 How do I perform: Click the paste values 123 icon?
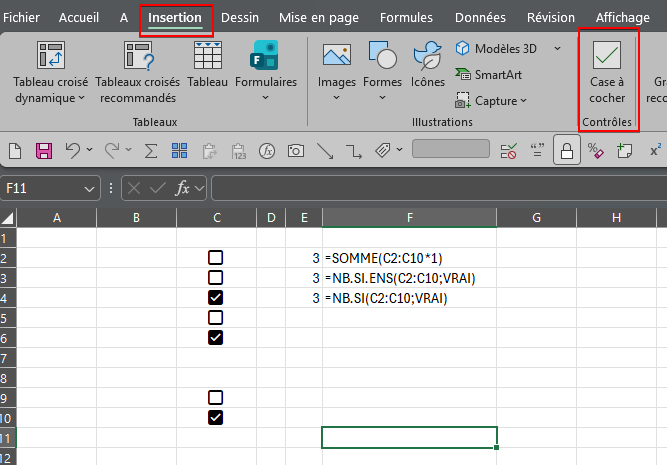[239, 151]
